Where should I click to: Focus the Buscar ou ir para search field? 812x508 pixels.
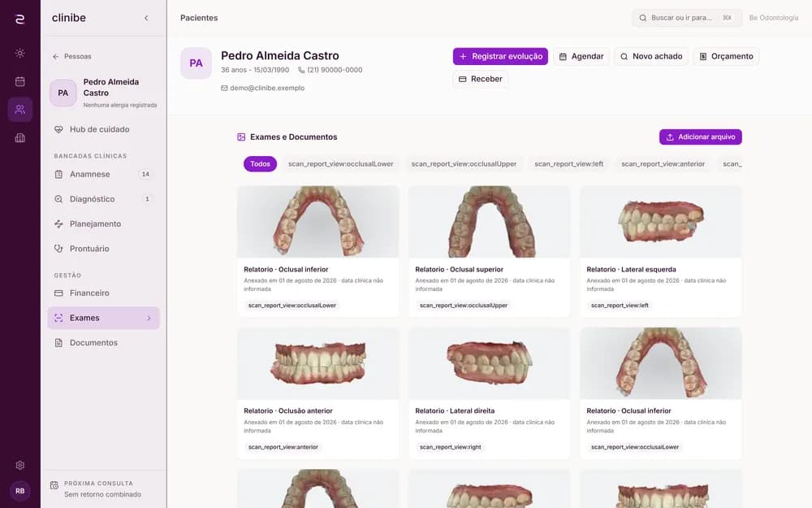point(687,18)
